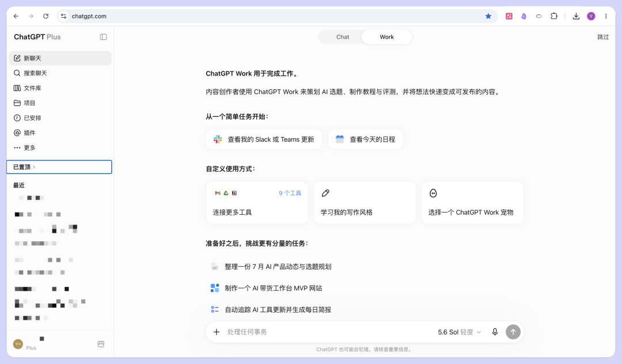Open the Chrome three-dot menu

(x=606, y=16)
